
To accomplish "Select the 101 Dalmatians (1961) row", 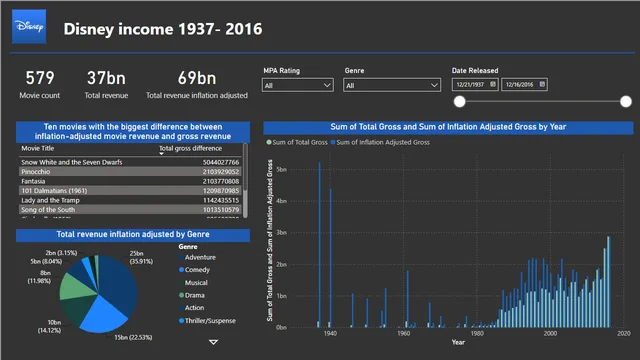I will 130,191.
